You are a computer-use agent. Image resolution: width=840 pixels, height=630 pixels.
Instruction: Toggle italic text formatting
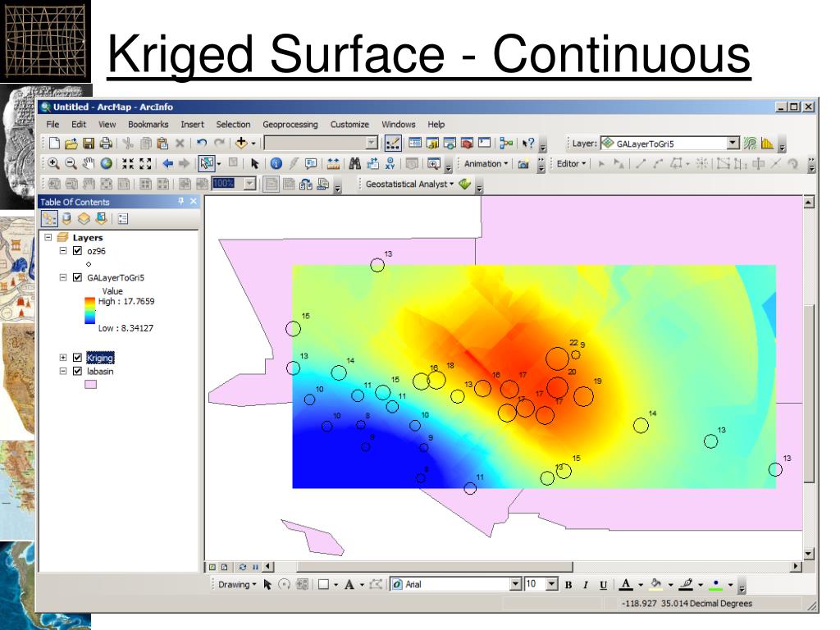coord(586,584)
